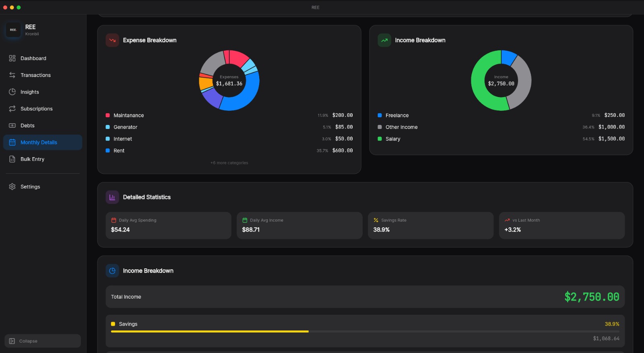This screenshot has height=353, width=644.
Task: Select the Rent expense row label
Action: pos(119,151)
